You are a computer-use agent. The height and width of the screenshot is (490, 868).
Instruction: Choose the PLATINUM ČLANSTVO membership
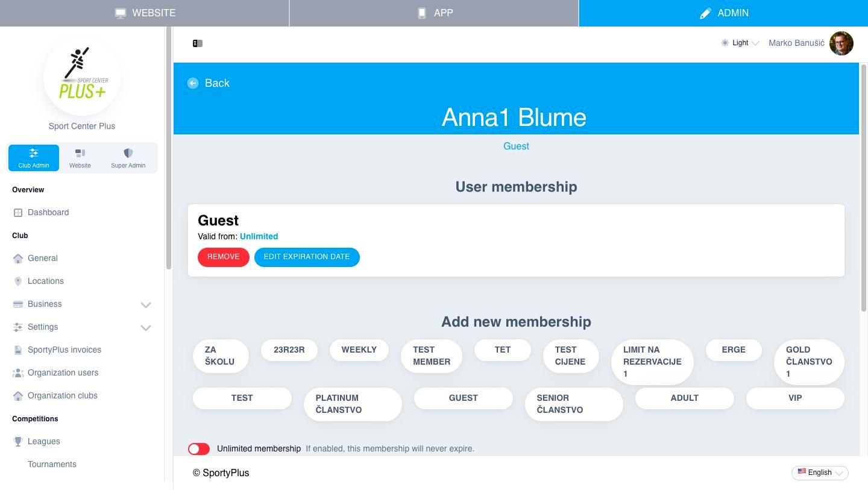click(353, 404)
